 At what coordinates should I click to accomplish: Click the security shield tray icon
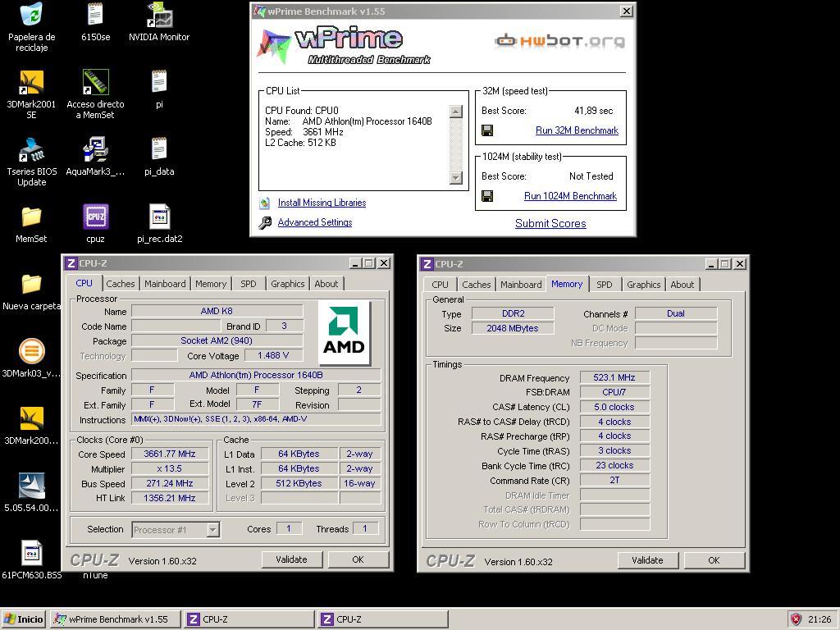coord(796,619)
